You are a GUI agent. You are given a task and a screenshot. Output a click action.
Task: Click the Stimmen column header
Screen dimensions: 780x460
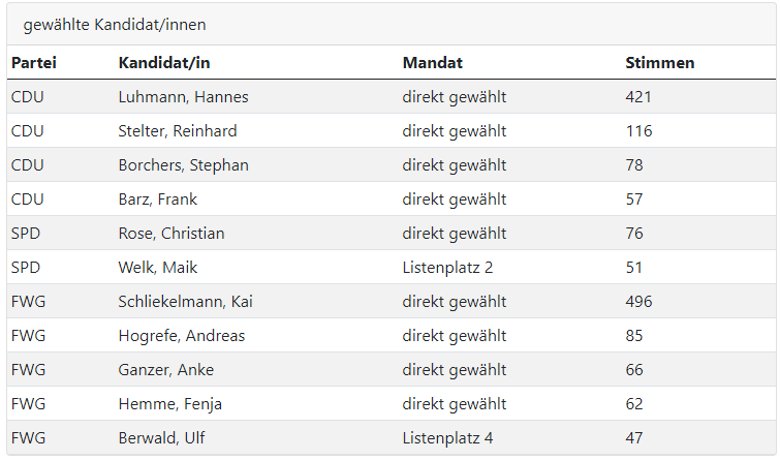tap(660, 63)
